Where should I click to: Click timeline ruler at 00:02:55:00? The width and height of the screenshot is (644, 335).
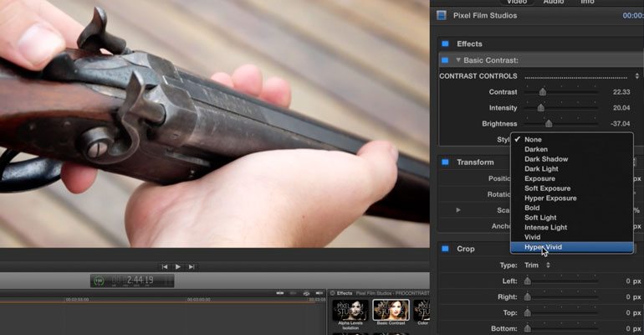pyautogui.click(x=77, y=300)
